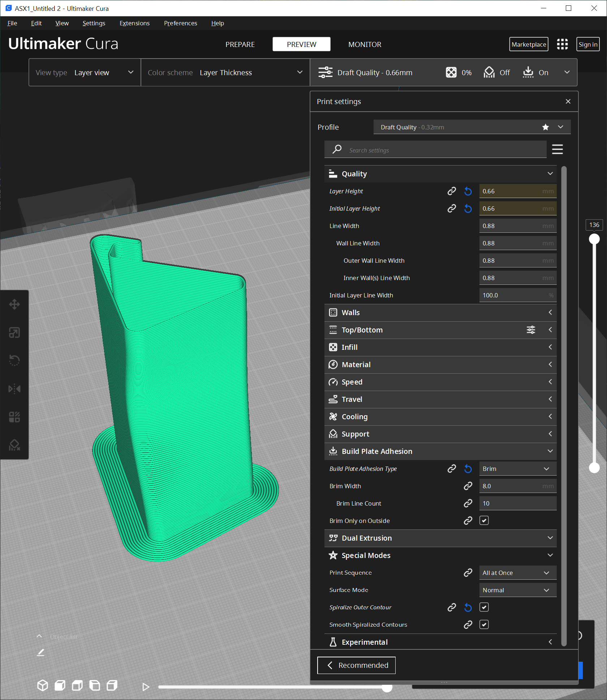Image resolution: width=607 pixels, height=700 pixels.
Task: Click the profile star icon
Action: coord(546,127)
